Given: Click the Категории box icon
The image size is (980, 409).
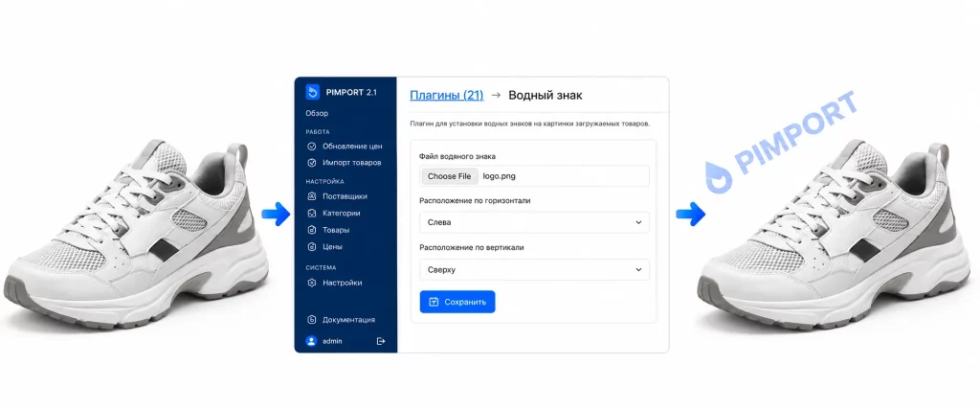Looking at the screenshot, I should [x=313, y=214].
